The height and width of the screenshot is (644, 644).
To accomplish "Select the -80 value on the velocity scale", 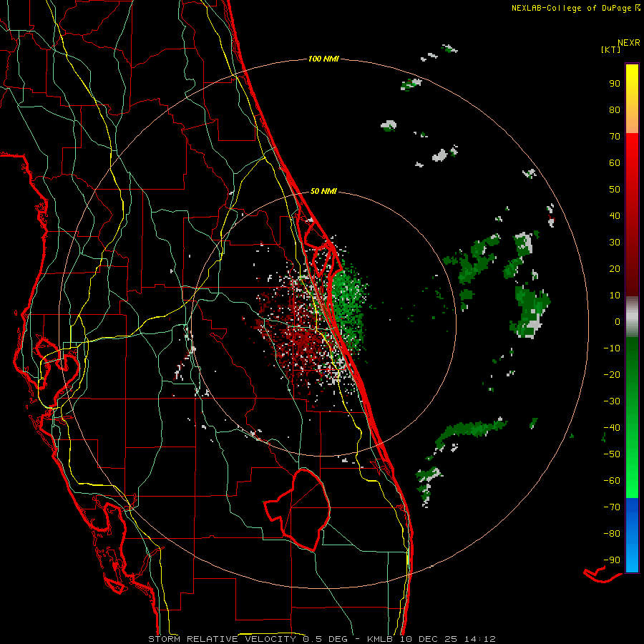I will coord(612,534).
